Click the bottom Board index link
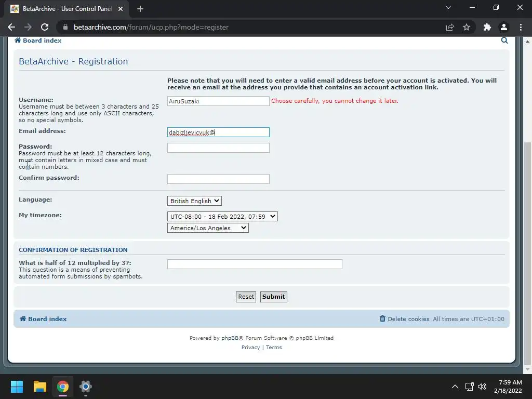The height and width of the screenshot is (399, 532). click(43, 319)
